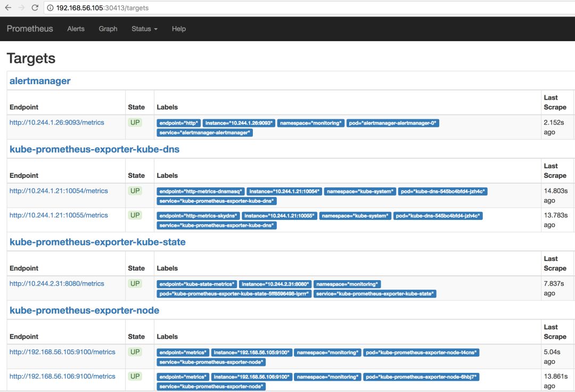This screenshot has width=575, height=392.
Task: Click last scrape value 5.04s ago
Action: coord(552,356)
